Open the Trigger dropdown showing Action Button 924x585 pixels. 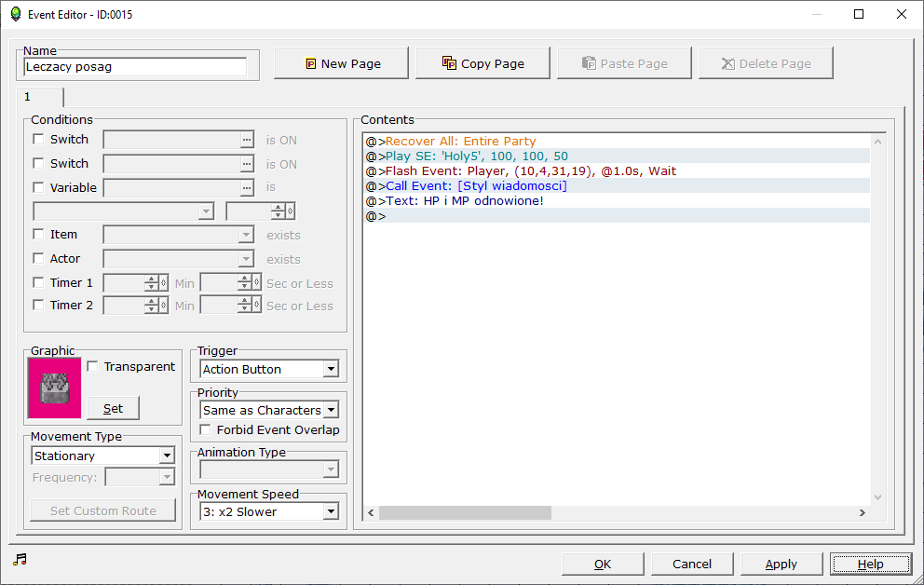click(269, 370)
